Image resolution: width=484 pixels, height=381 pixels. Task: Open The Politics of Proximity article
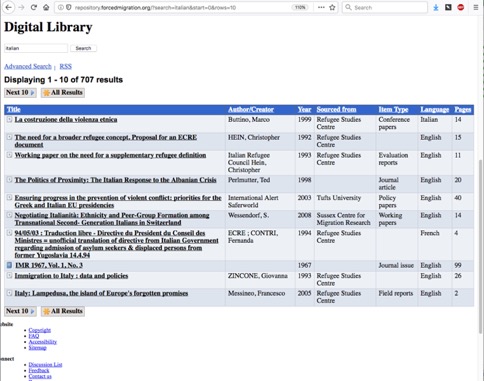pos(115,180)
